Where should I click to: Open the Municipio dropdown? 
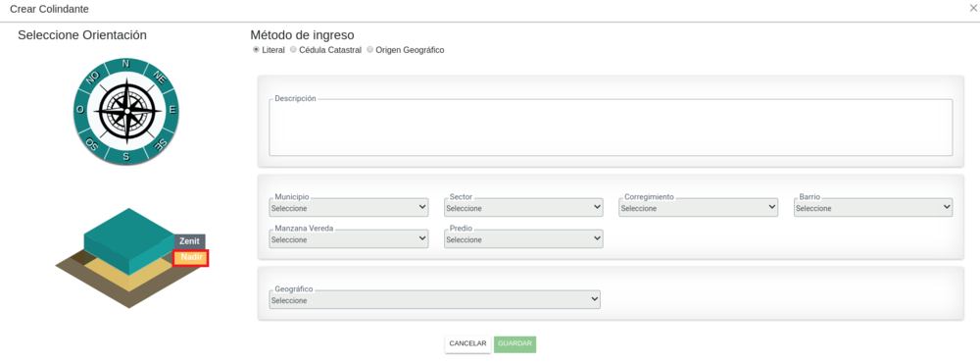(349, 208)
